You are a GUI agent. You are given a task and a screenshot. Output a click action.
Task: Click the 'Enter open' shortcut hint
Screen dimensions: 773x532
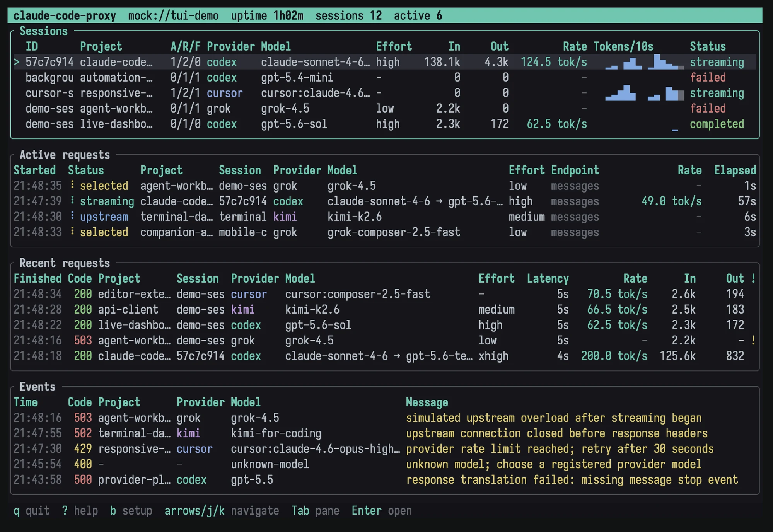(x=382, y=511)
